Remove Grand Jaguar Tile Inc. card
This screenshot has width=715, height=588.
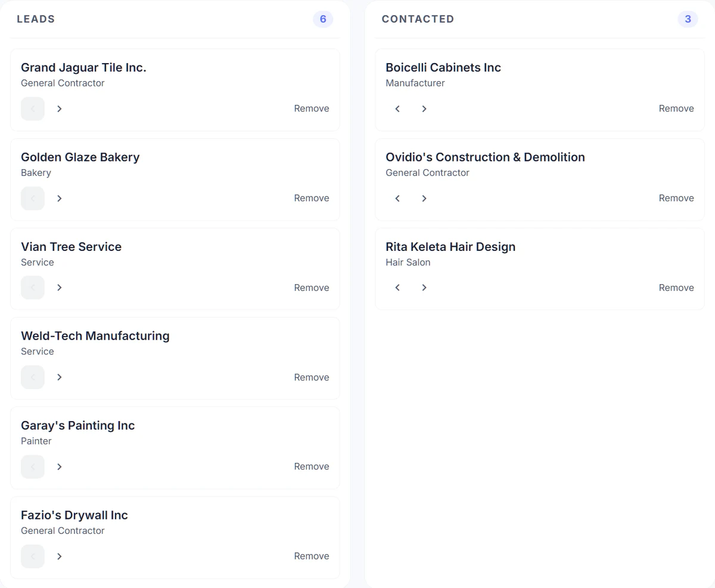[x=312, y=108]
